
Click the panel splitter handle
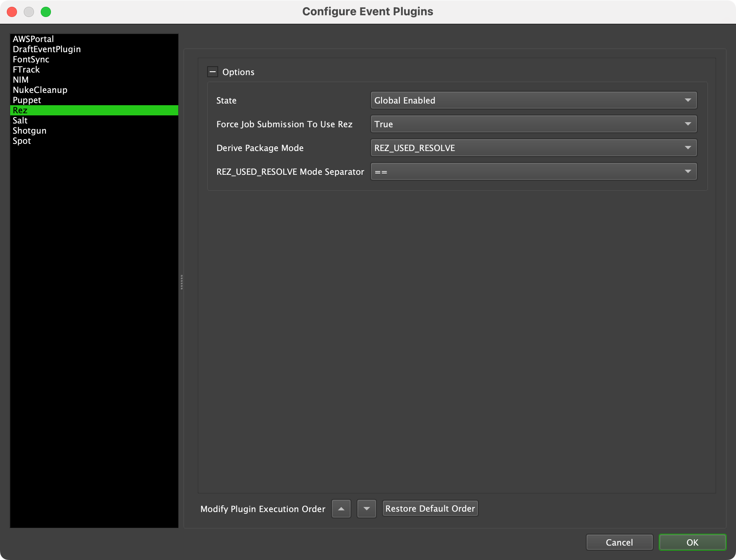[182, 282]
